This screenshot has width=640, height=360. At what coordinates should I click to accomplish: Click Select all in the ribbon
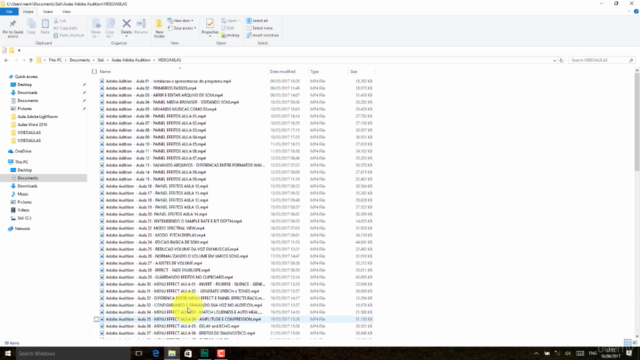[x=257, y=20]
